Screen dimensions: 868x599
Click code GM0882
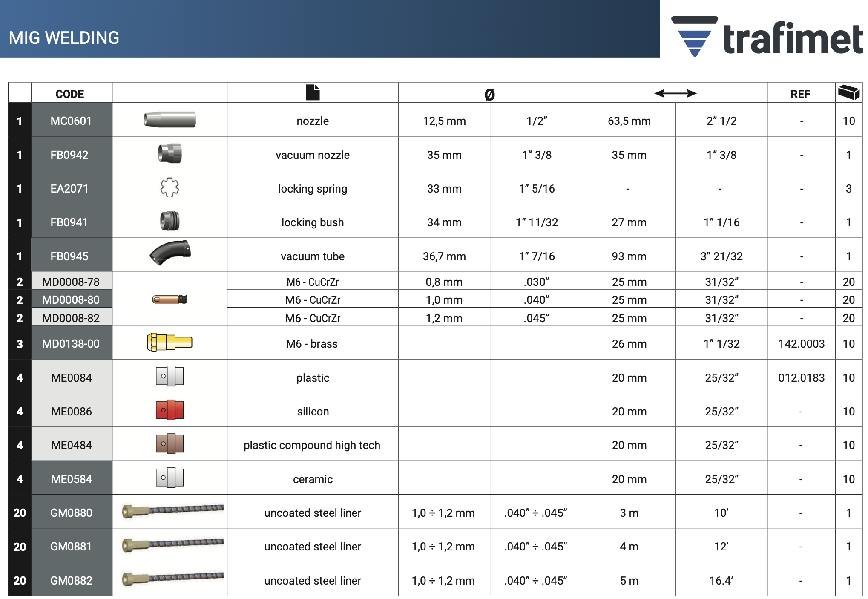[71, 581]
